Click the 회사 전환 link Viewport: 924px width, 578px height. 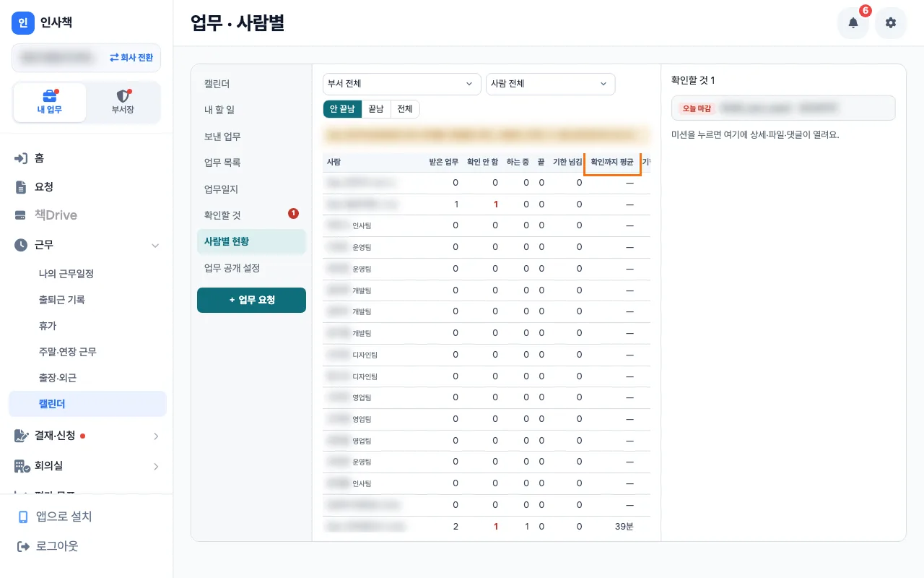[x=131, y=58]
